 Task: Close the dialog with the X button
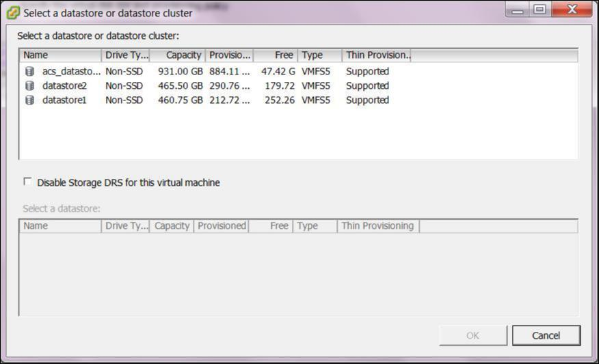572,9
